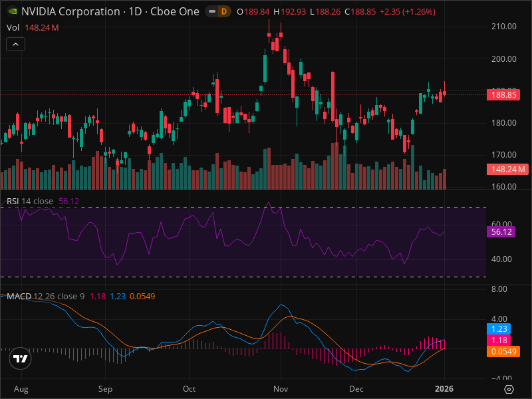Click the 40.00 RSI axis tick
The width and height of the screenshot is (532, 399).
pos(501,259)
